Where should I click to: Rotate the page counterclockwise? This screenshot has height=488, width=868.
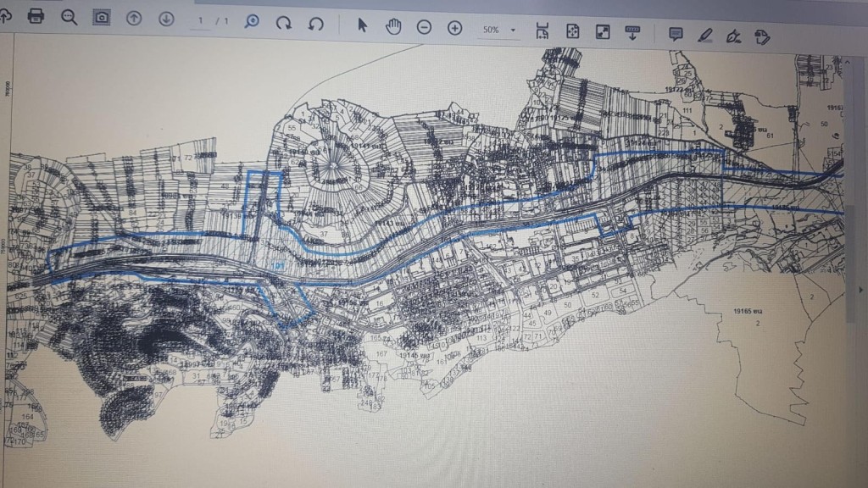pos(315,23)
